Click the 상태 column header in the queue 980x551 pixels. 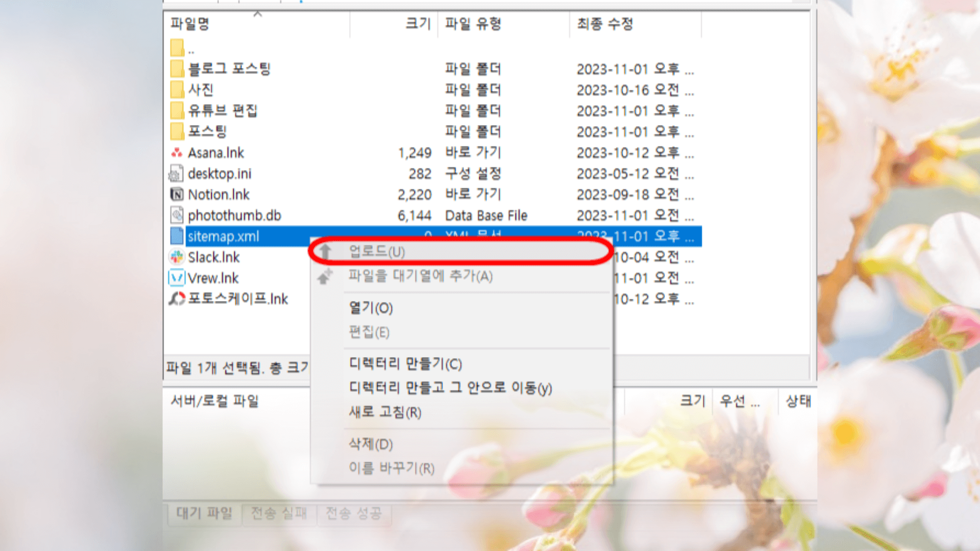pos(798,401)
